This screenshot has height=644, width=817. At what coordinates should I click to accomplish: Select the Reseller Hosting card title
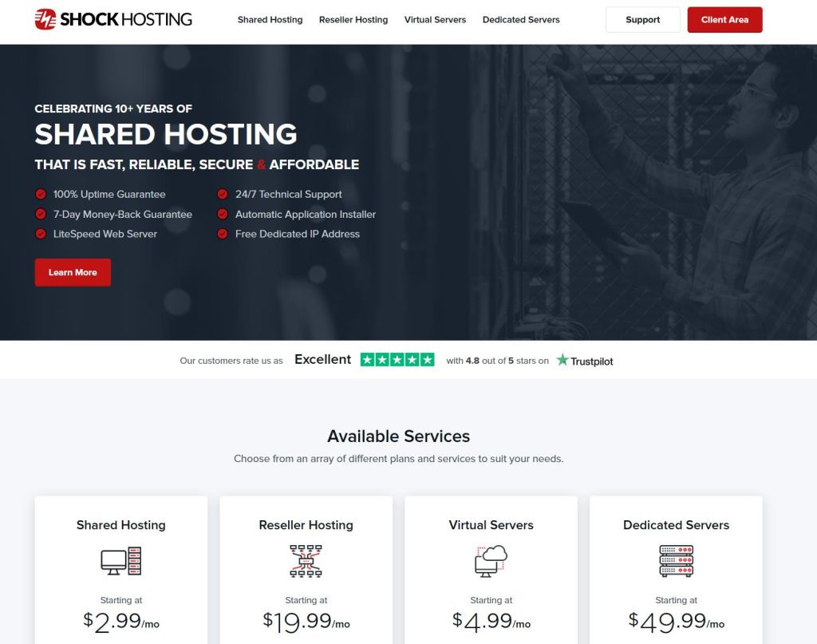click(x=306, y=524)
